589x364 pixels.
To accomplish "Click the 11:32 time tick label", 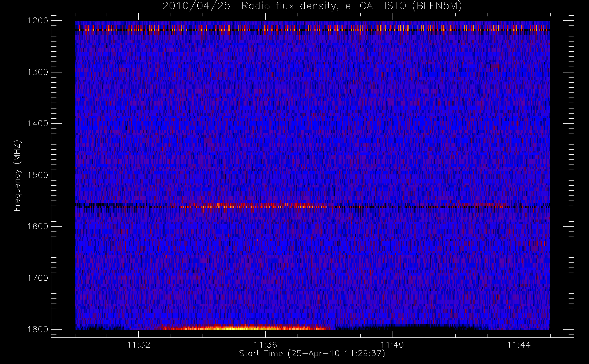I will 139,345.
